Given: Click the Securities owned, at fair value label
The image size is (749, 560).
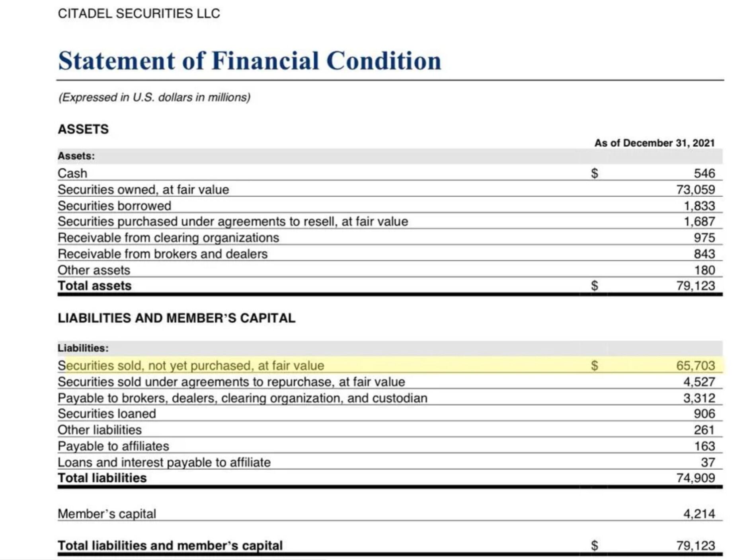Looking at the screenshot, I should click(143, 190).
